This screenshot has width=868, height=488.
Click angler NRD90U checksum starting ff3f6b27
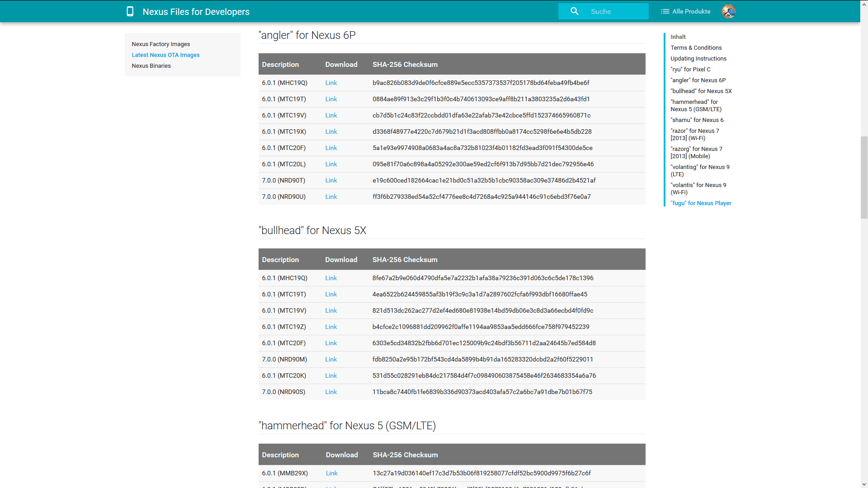(x=481, y=197)
